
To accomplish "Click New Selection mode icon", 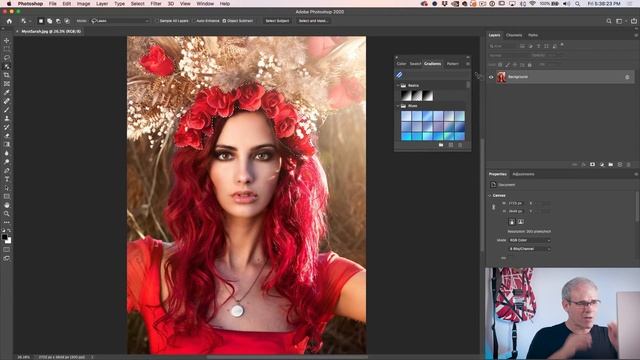I will click(x=40, y=21).
